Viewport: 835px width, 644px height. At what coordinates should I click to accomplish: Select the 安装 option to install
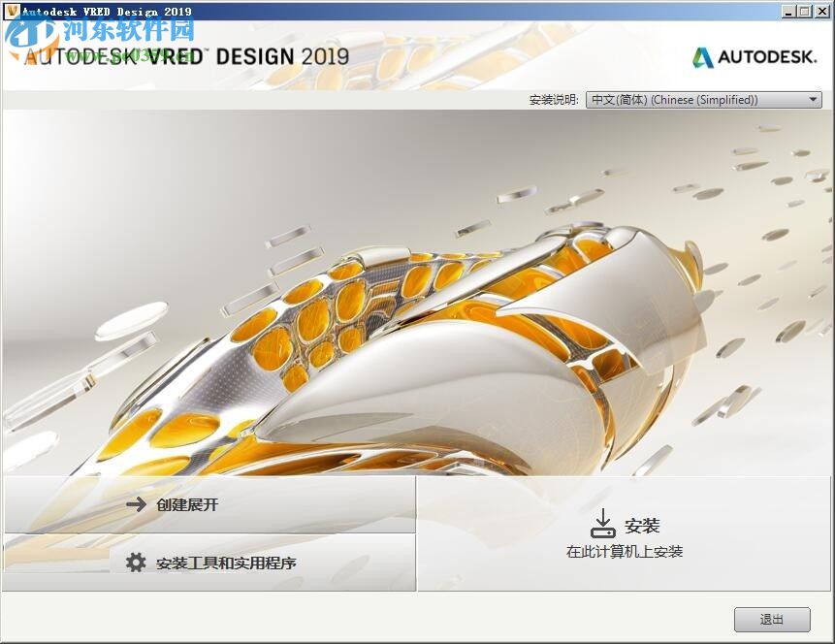pyautogui.click(x=642, y=524)
